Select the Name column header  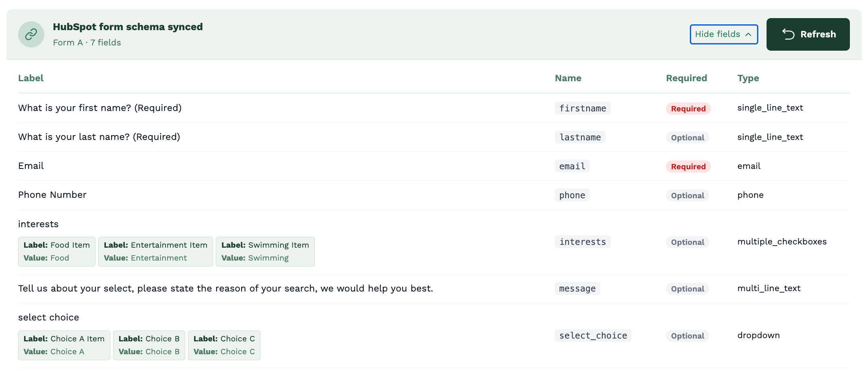coord(568,78)
